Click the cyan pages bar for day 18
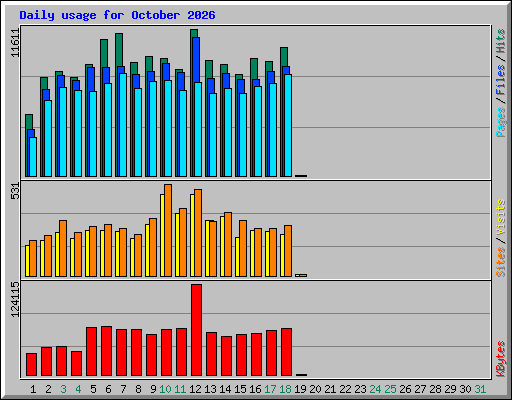 (x=288, y=125)
